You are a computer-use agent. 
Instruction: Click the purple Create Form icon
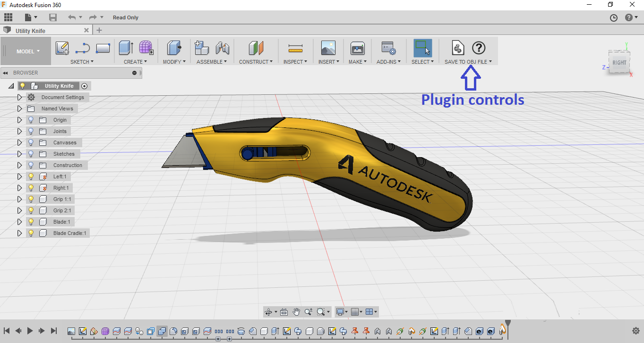(x=146, y=48)
